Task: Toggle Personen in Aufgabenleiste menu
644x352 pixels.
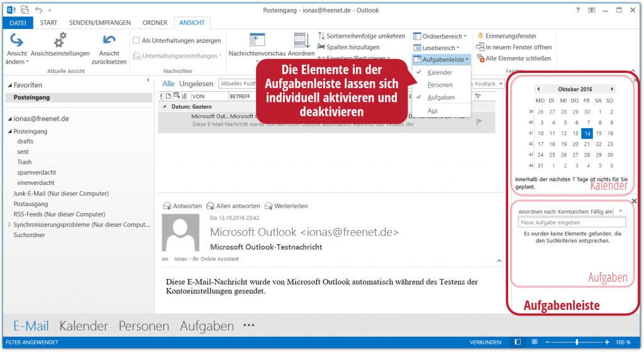Action: pos(441,85)
